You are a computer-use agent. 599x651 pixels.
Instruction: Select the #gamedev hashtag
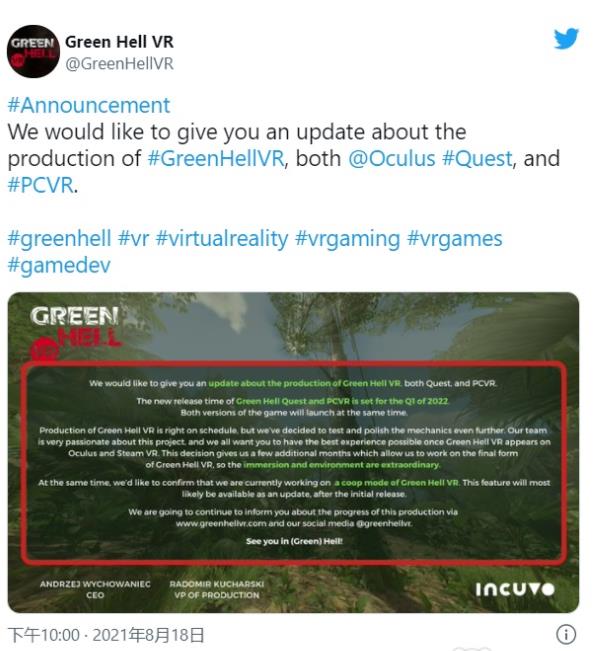(x=59, y=266)
